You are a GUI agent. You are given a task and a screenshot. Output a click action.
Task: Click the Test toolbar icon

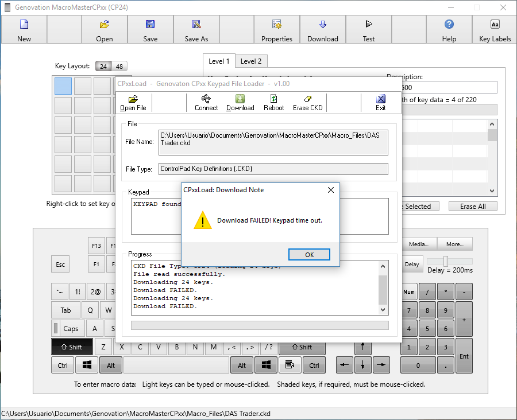pyautogui.click(x=369, y=30)
